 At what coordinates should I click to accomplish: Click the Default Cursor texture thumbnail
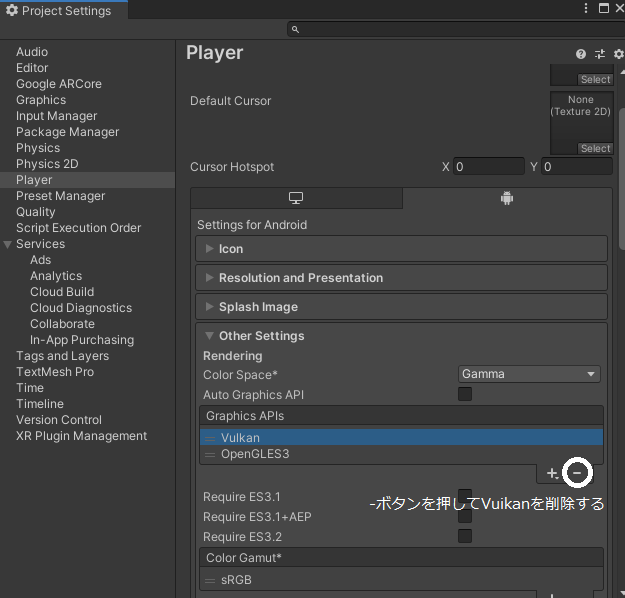582,123
